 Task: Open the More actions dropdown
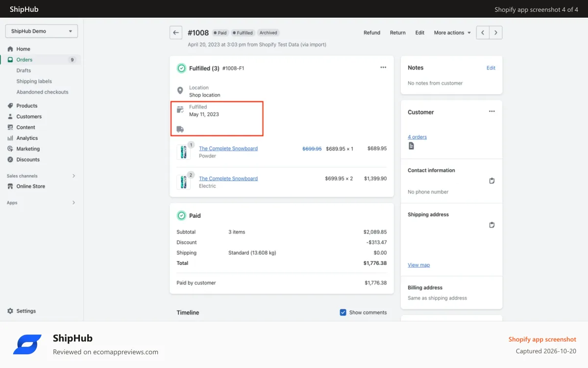click(452, 33)
